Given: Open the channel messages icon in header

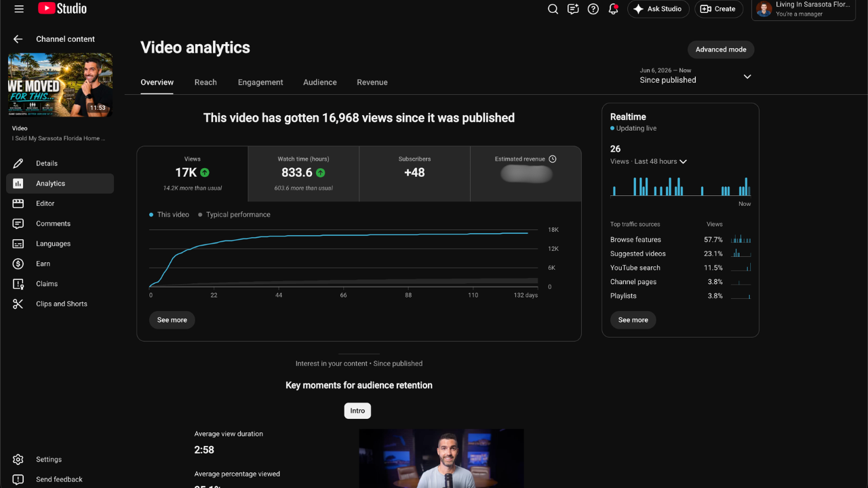Looking at the screenshot, I should (x=573, y=9).
